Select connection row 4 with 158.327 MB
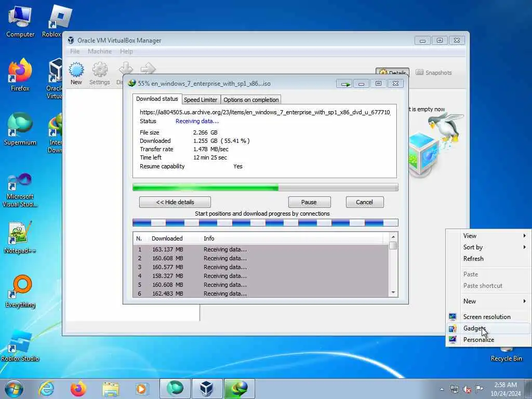 261,276
